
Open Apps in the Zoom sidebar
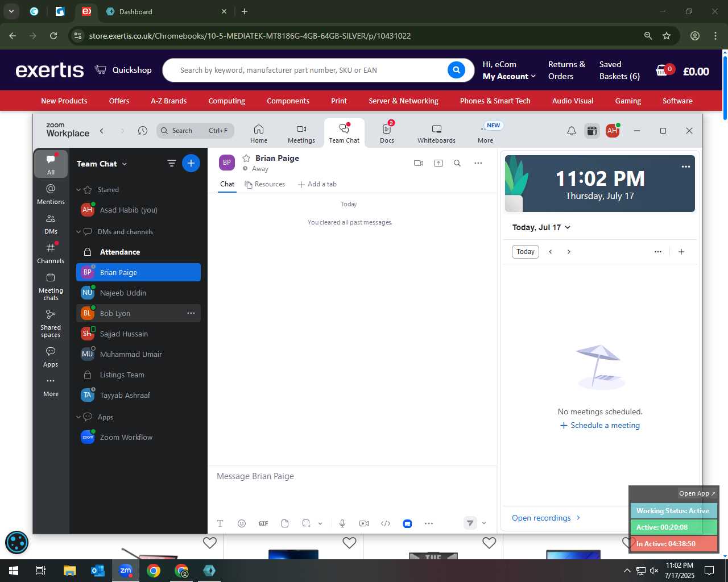[51, 357]
